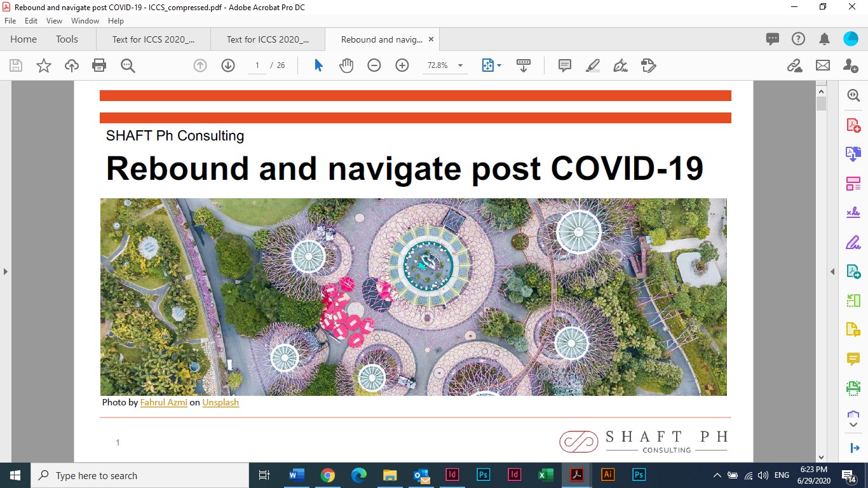
Task: Click the Print file icon
Action: tap(98, 65)
